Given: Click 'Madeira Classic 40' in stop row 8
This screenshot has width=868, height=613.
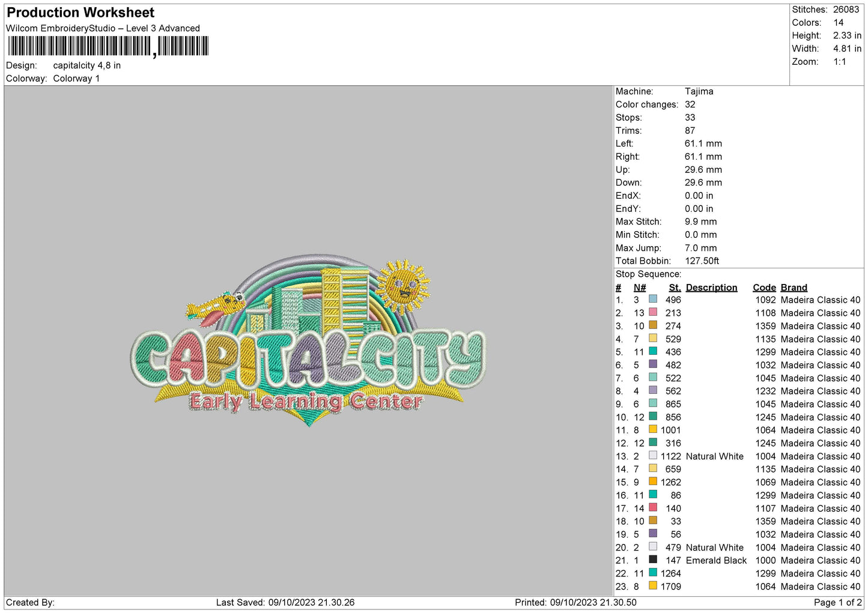Looking at the screenshot, I should coord(821,391).
